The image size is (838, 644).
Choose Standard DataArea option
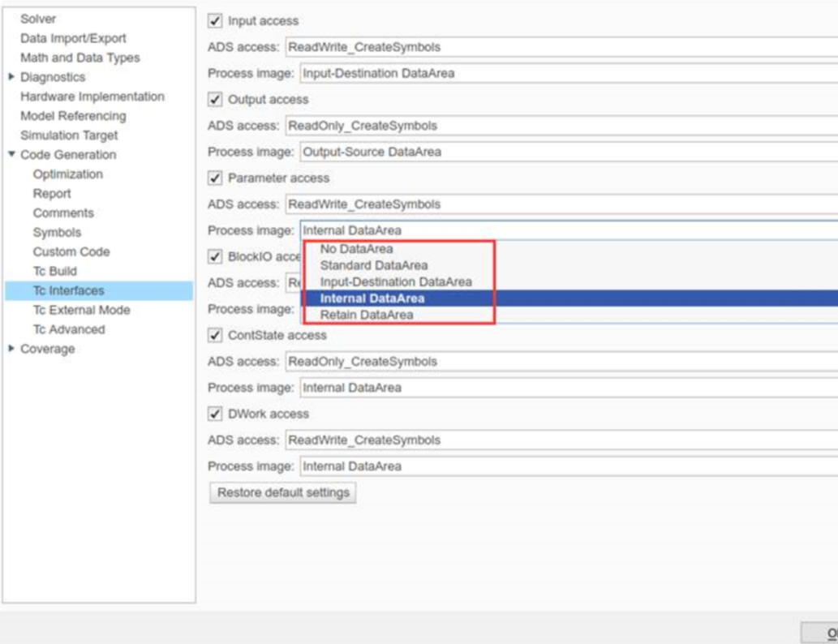point(373,265)
